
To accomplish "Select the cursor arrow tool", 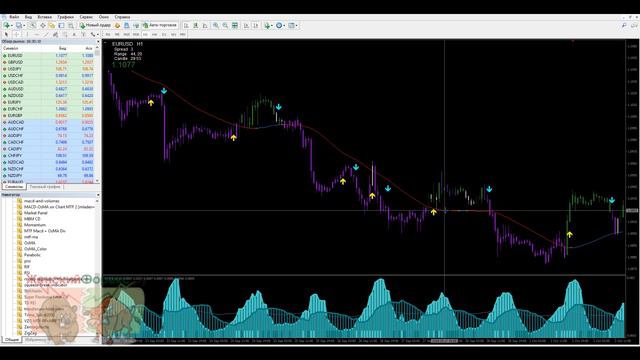I will [x=6, y=34].
